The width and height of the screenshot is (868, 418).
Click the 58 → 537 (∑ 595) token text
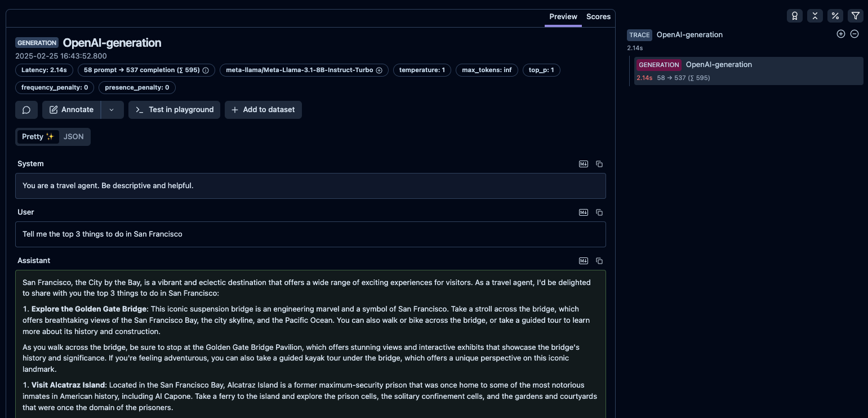(683, 78)
